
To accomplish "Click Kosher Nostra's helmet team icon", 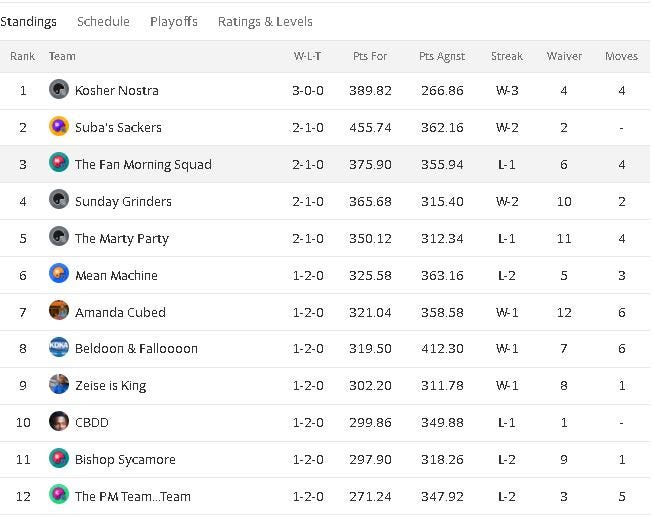I will [x=59, y=89].
